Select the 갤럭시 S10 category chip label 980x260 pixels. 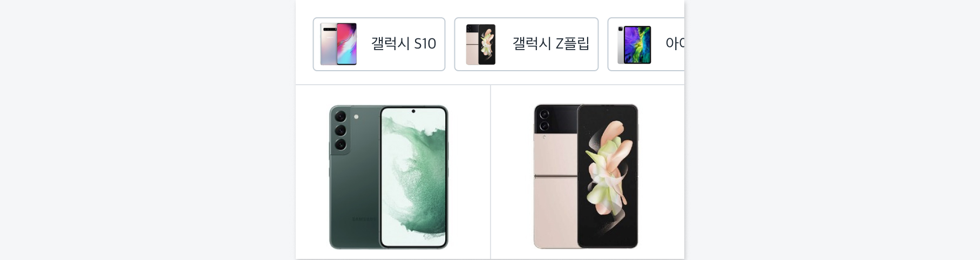403,44
